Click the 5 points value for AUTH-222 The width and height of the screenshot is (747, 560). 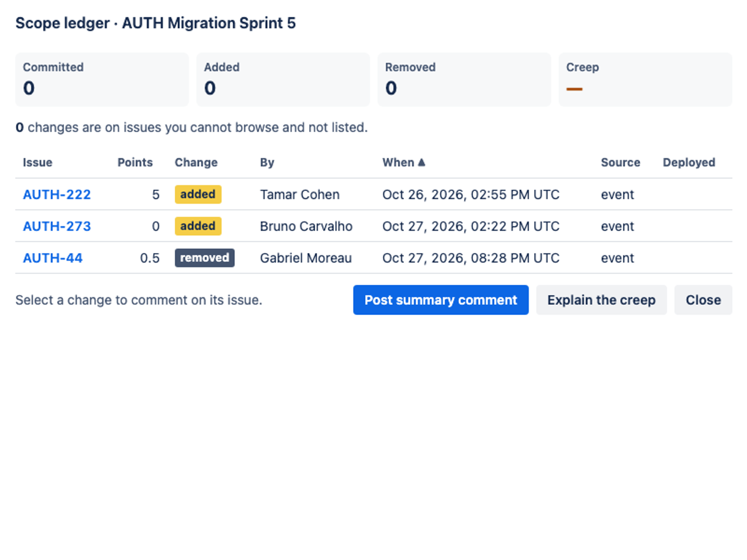click(x=156, y=194)
